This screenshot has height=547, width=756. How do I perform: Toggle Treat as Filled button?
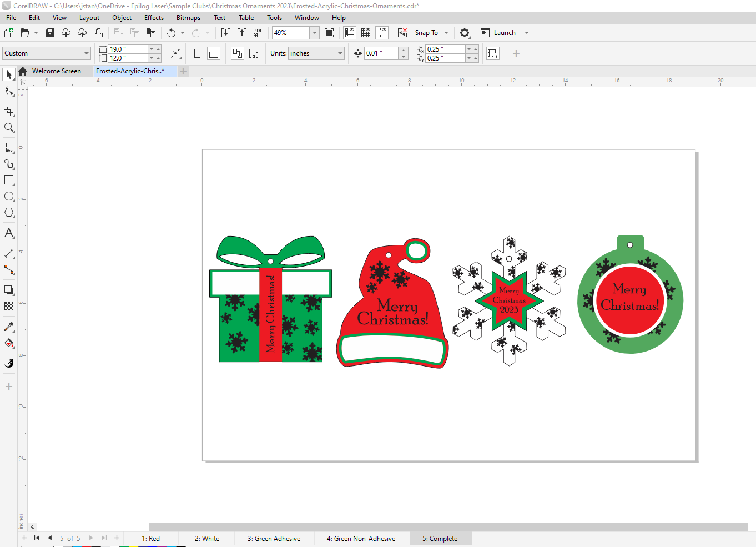point(492,53)
